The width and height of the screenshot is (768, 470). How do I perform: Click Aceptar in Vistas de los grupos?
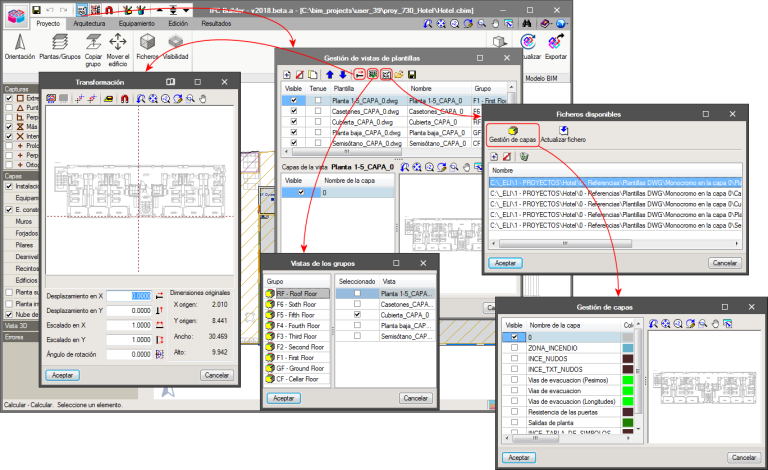point(284,398)
